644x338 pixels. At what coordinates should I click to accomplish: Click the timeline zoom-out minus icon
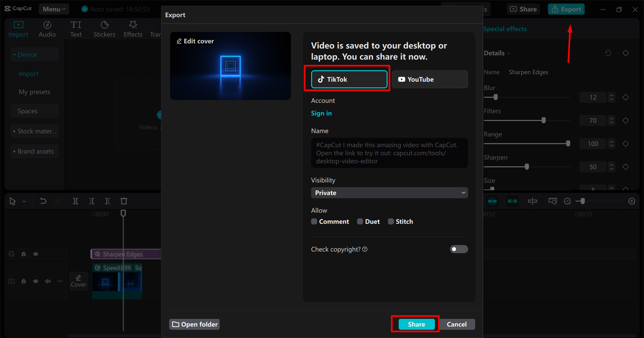[x=568, y=201]
